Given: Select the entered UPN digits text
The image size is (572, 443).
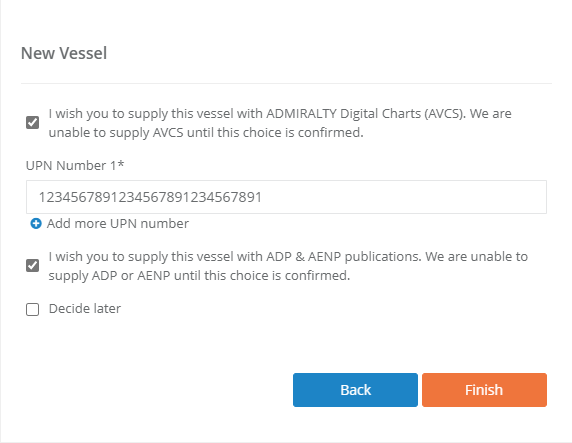Looking at the screenshot, I should (x=150, y=197).
